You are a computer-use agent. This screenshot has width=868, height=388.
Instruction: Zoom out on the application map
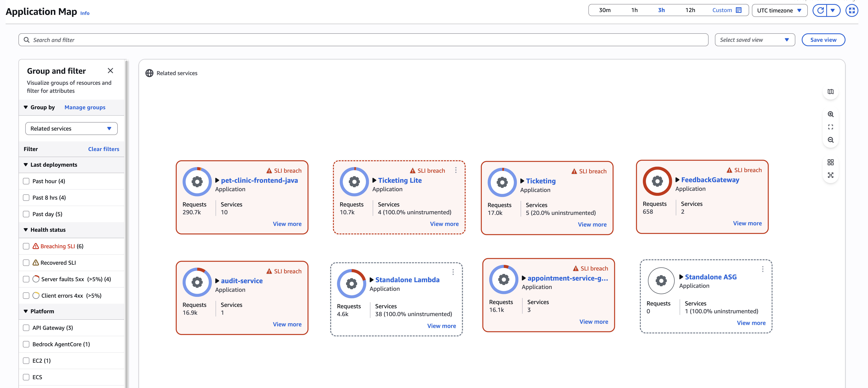click(831, 140)
